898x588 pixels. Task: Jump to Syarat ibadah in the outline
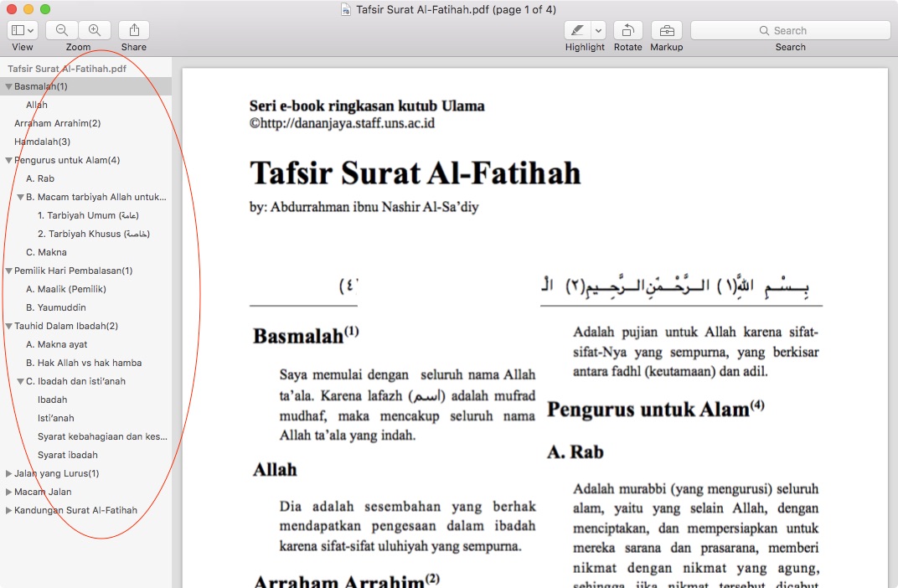[x=68, y=455]
